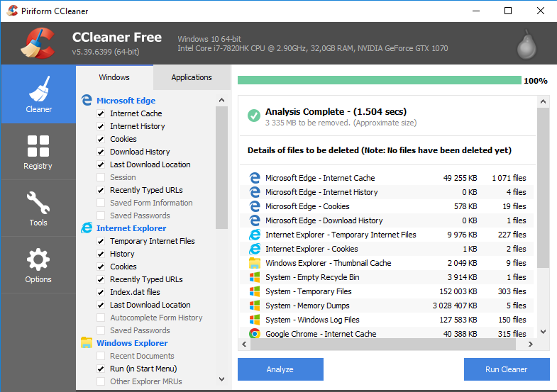Click the CCleaner broom logo in header
Viewport: 557px width, 392px height.
click(38, 43)
